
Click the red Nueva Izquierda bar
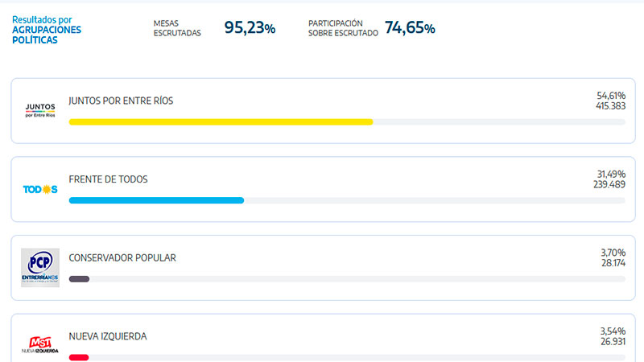[79, 357]
